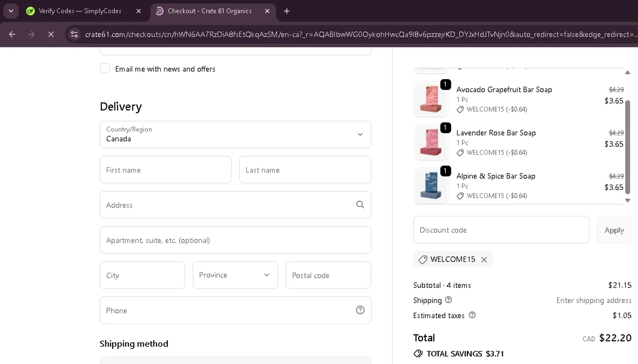Open a new browser tab
The image size is (638, 364).
(287, 11)
